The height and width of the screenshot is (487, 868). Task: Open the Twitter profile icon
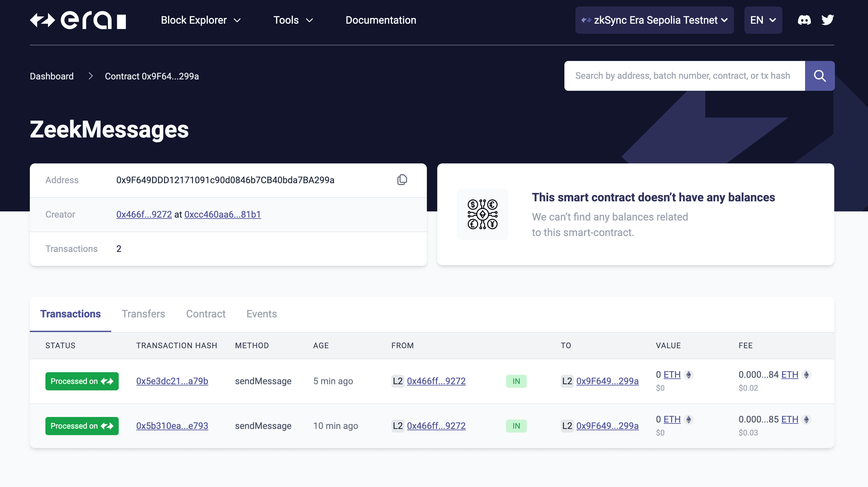[x=827, y=20]
